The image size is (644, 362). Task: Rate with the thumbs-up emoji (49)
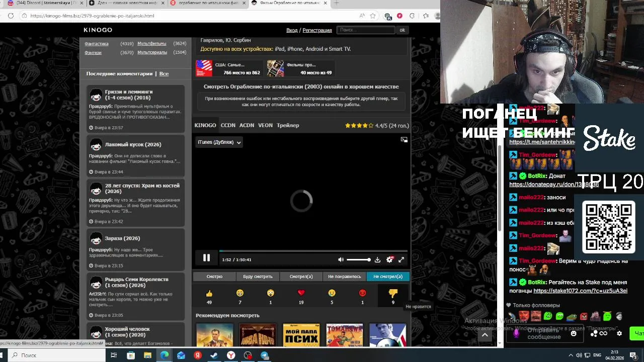coord(209,293)
